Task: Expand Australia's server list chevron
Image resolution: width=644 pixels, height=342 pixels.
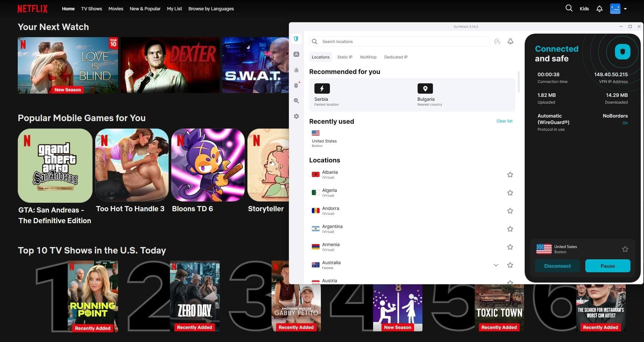Action: click(x=496, y=265)
